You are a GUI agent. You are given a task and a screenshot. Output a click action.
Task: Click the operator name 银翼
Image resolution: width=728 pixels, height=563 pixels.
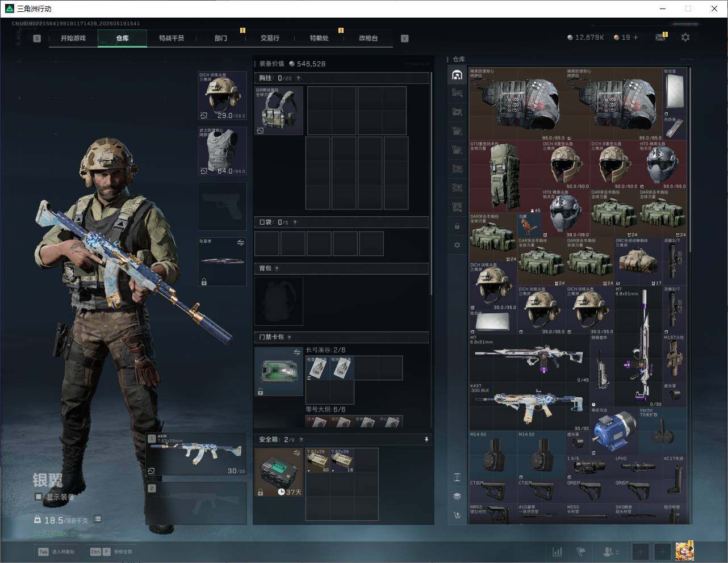pos(48,480)
